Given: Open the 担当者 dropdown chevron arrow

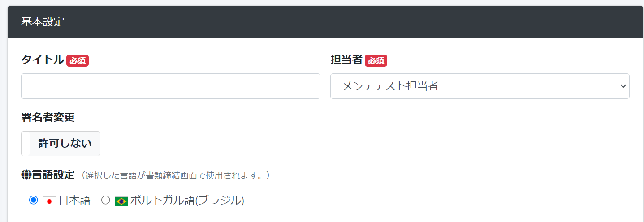Looking at the screenshot, I should pyautogui.click(x=622, y=86).
